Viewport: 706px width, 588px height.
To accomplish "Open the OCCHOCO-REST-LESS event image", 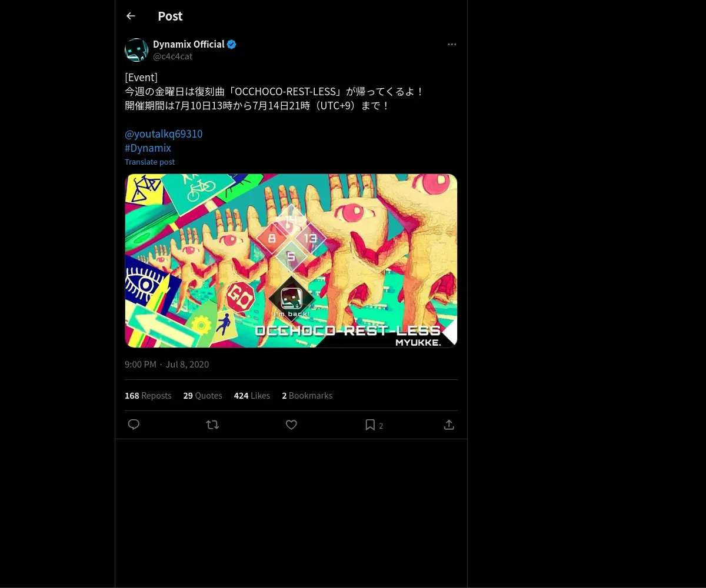I will click(291, 260).
